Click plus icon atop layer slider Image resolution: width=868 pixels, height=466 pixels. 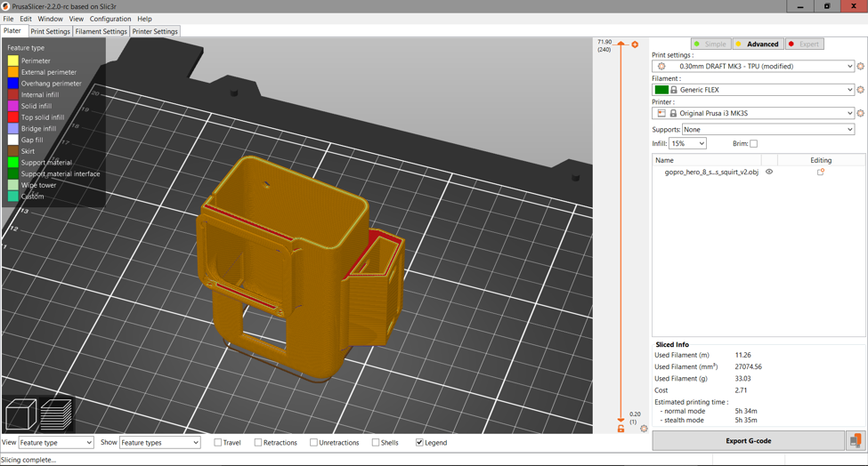coord(635,44)
